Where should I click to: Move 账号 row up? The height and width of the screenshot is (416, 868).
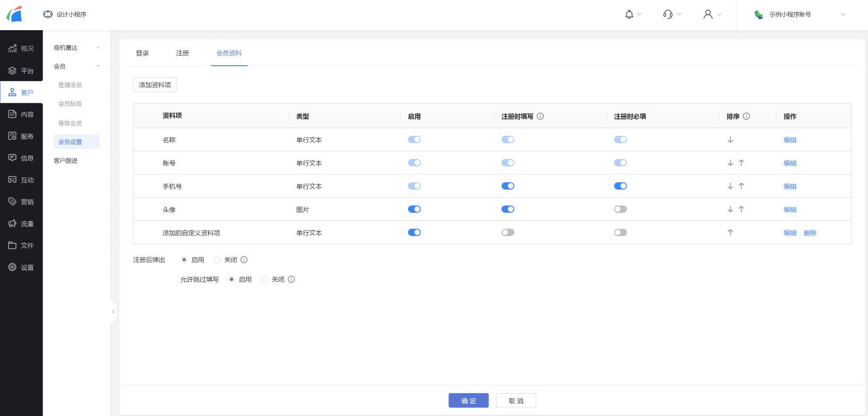tap(741, 163)
